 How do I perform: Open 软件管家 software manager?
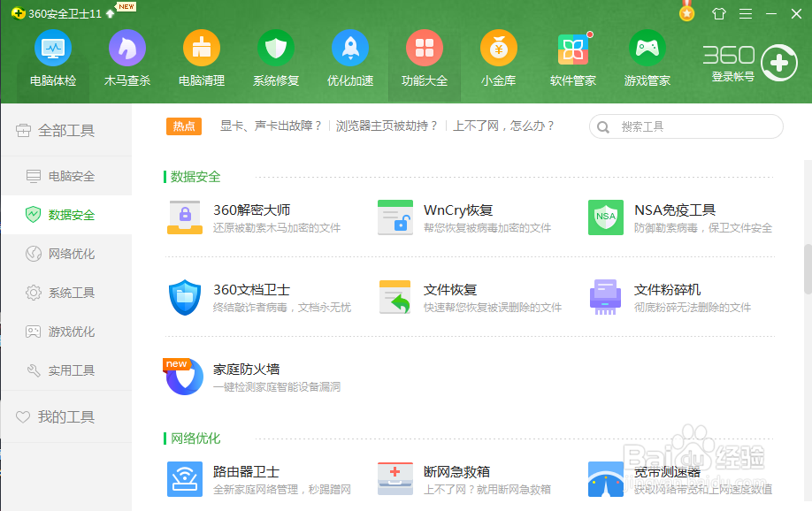click(x=573, y=59)
